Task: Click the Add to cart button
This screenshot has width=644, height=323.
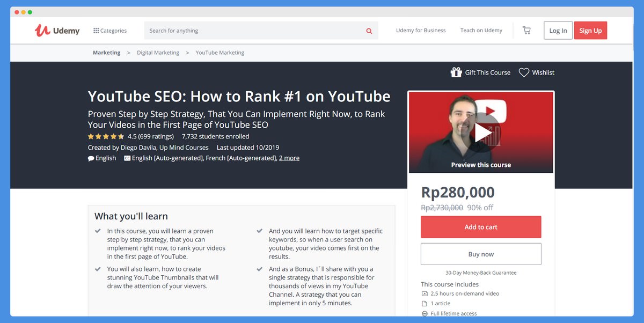Action: tap(481, 227)
